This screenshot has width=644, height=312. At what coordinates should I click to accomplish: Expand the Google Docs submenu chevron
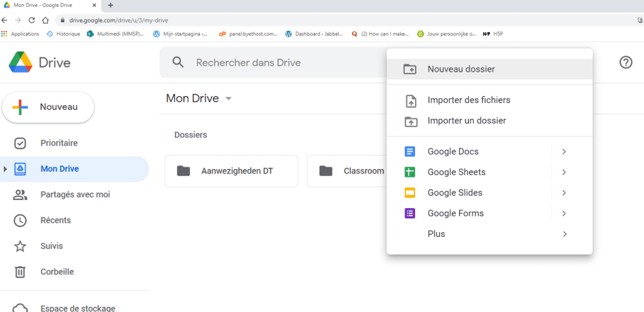564,152
